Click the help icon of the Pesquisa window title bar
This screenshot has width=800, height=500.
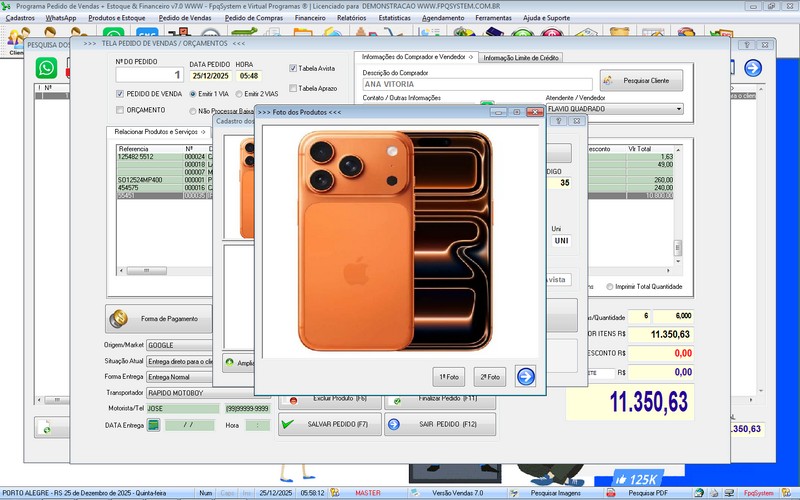pyautogui.click(x=747, y=45)
